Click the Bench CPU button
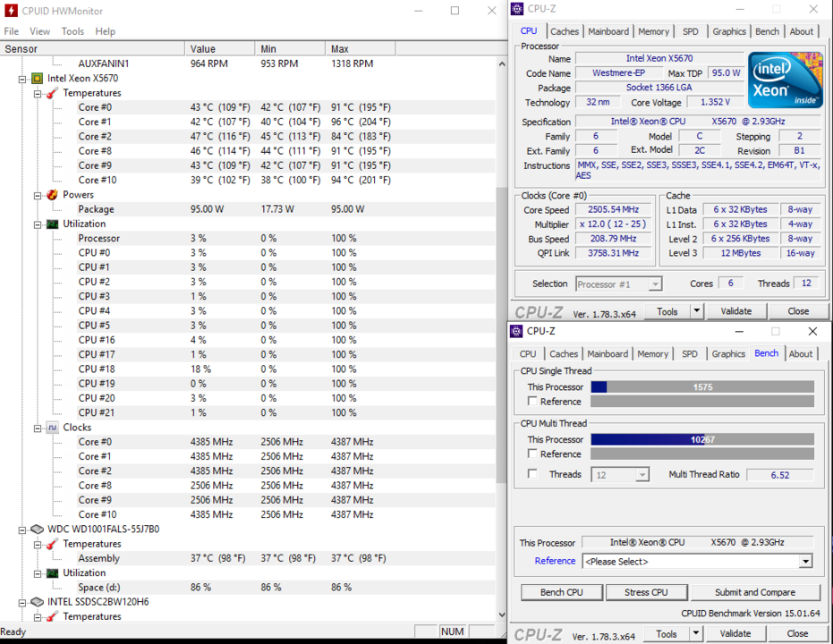 tap(562, 592)
